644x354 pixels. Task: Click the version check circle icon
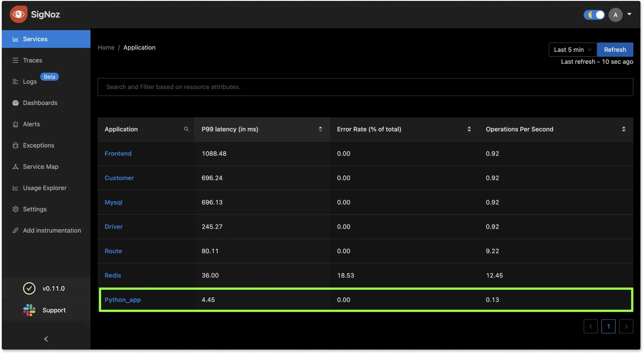(x=29, y=288)
